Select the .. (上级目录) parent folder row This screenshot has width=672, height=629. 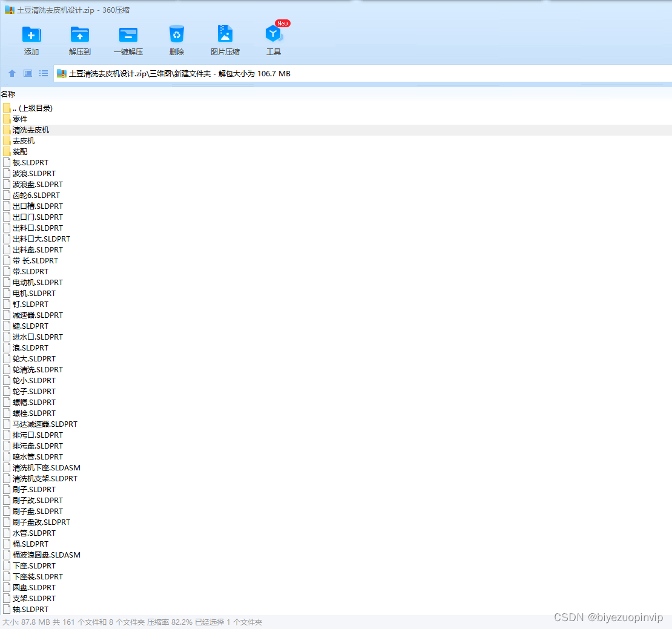33,108
